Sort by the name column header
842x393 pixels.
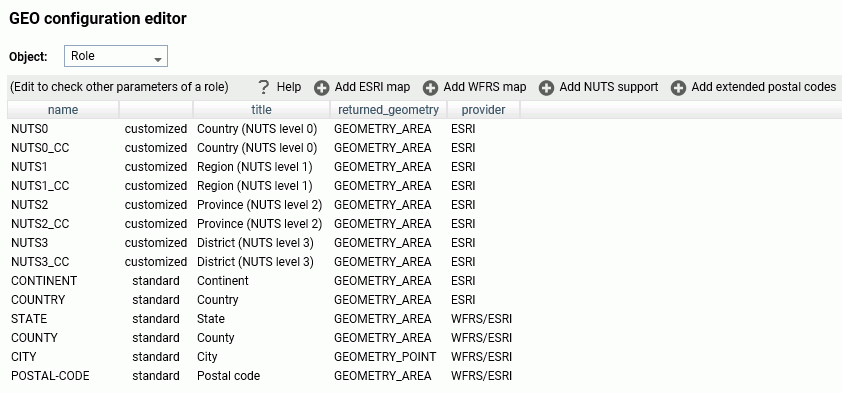(x=63, y=110)
